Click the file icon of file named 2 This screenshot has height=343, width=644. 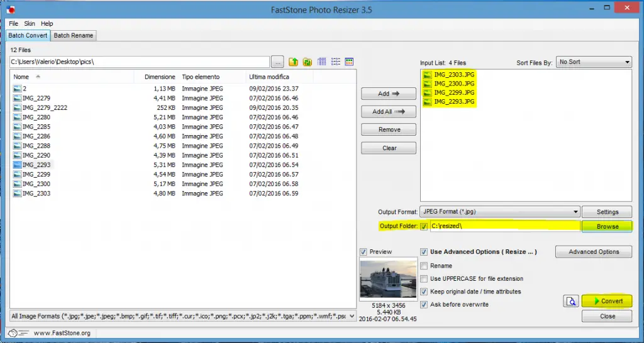(x=17, y=89)
